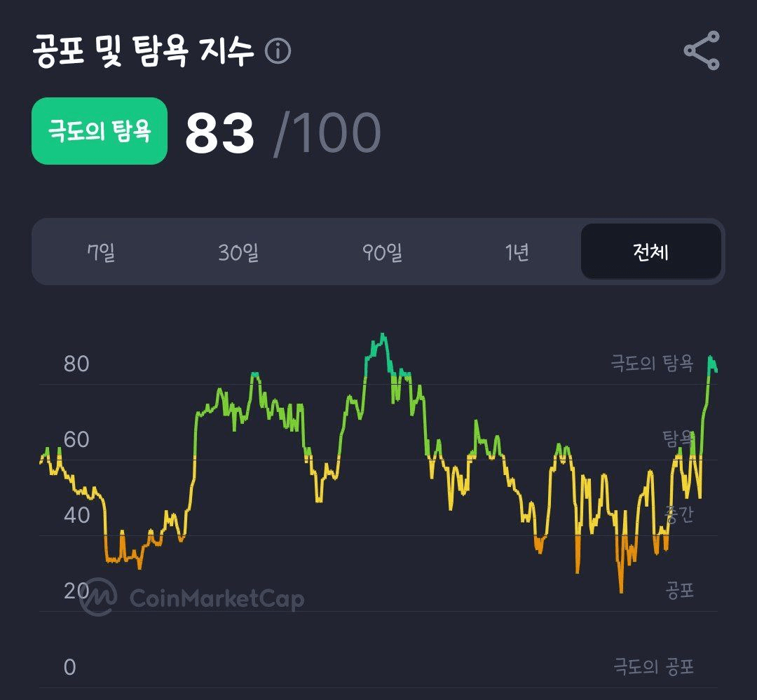Click the 극도의 공포 chart zone label

pos(654,666)
